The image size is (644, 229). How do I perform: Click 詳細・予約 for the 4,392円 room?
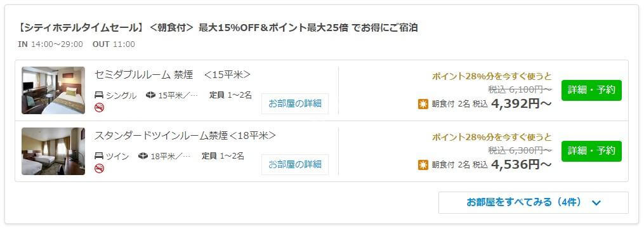click(x=591, y=90)
